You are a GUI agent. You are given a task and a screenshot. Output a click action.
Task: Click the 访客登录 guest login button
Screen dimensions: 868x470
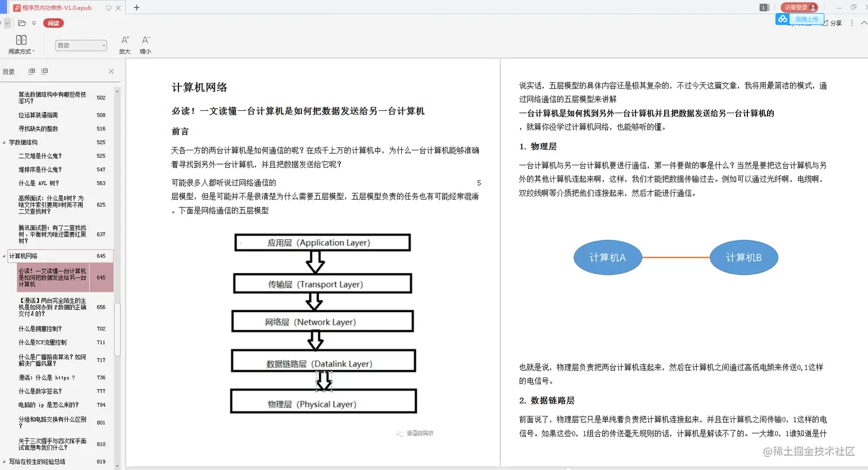pos(799,7)
